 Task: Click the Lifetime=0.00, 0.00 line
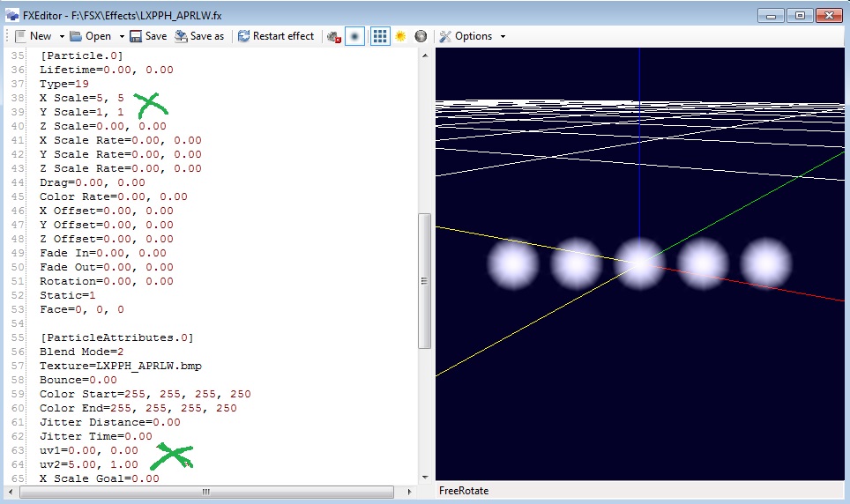pos(106,70)
